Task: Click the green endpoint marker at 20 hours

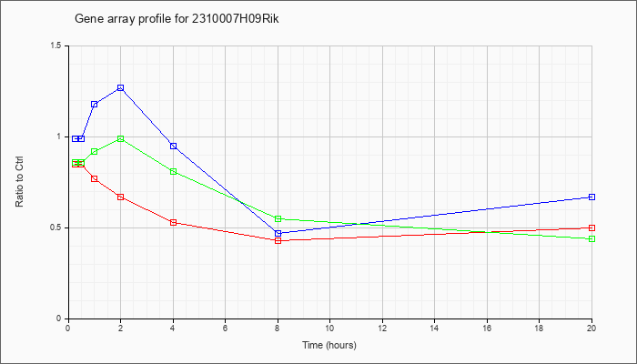Action: [x=591, y=238]
